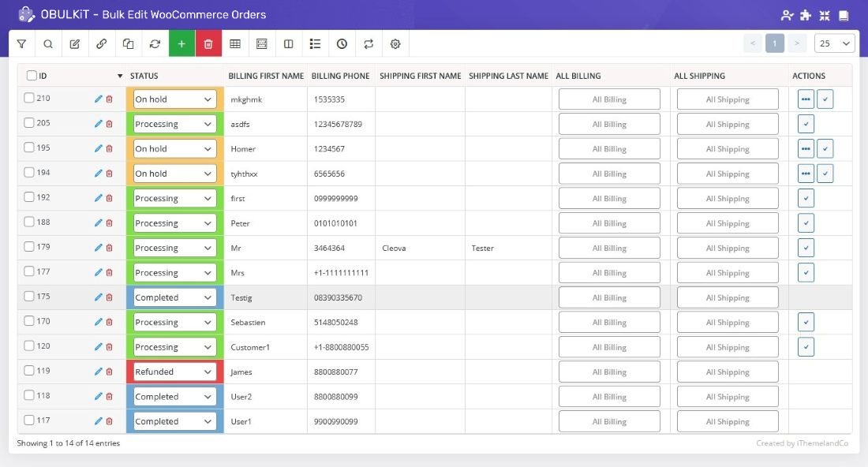The width and height of the screenshot is (868, 467).
Task: Click the Status column header
Action: point(144,77)
